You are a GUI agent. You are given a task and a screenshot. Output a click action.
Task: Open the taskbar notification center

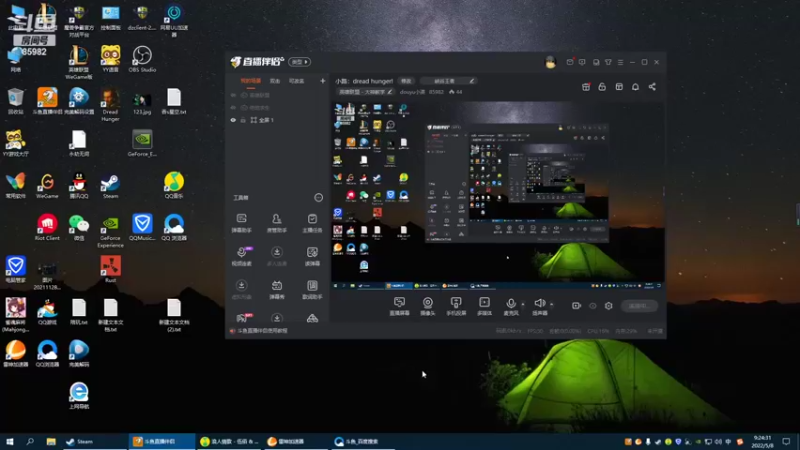(x=786, y=441)
